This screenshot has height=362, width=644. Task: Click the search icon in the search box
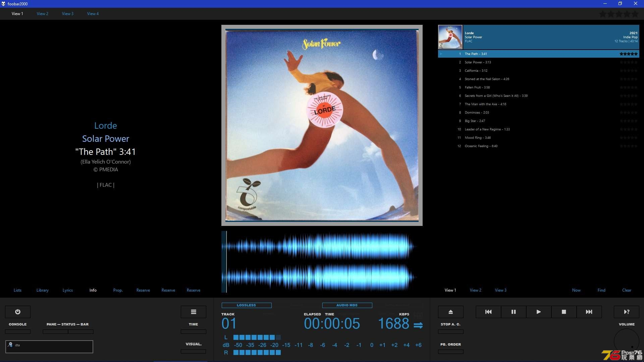click(10, 345)
